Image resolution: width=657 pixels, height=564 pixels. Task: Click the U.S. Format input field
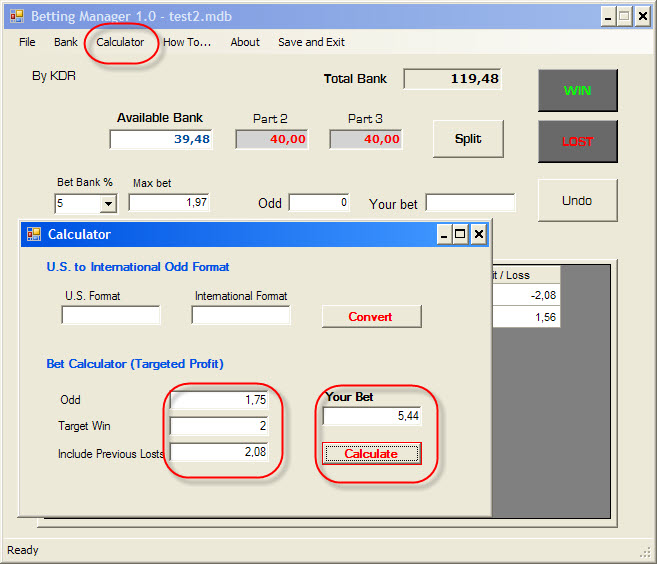tap(111, 315)
